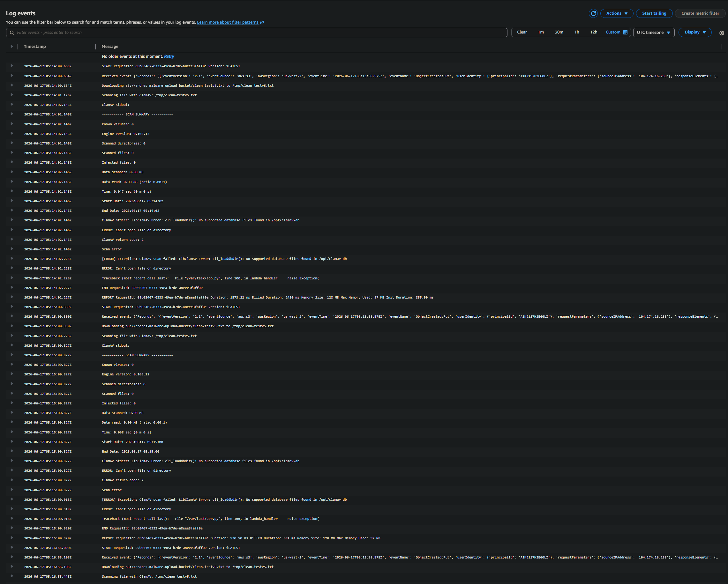Viewport: 728px width, 584px height.
Task: Open the UTC timezone dropdown
Action: point(653,33)
